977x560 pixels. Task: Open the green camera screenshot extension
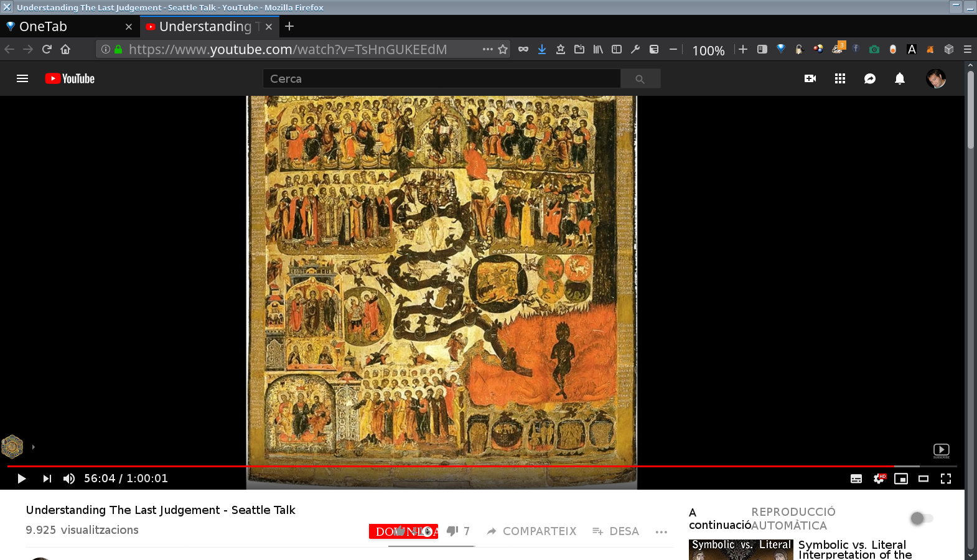pos(874,49)
